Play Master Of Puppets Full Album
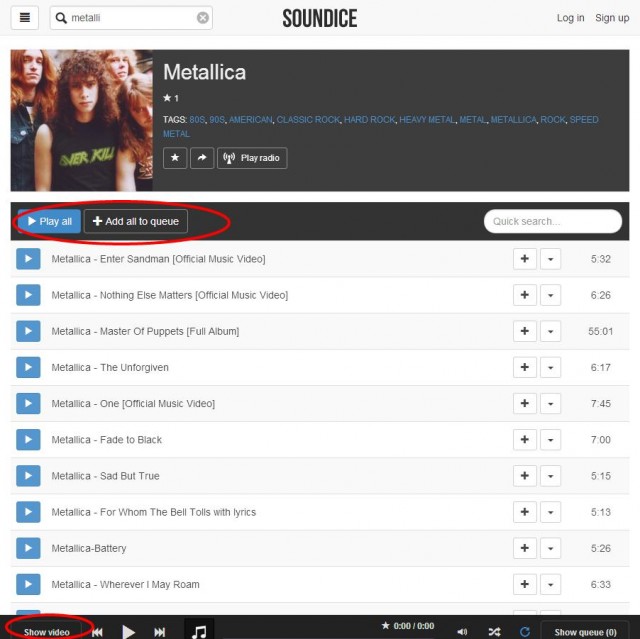This screenshot has width=640, height=639. (28, 331)
